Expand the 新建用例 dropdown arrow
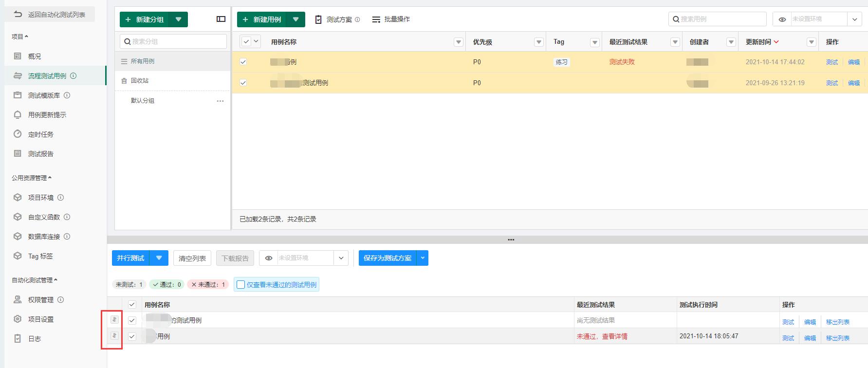 295,19
